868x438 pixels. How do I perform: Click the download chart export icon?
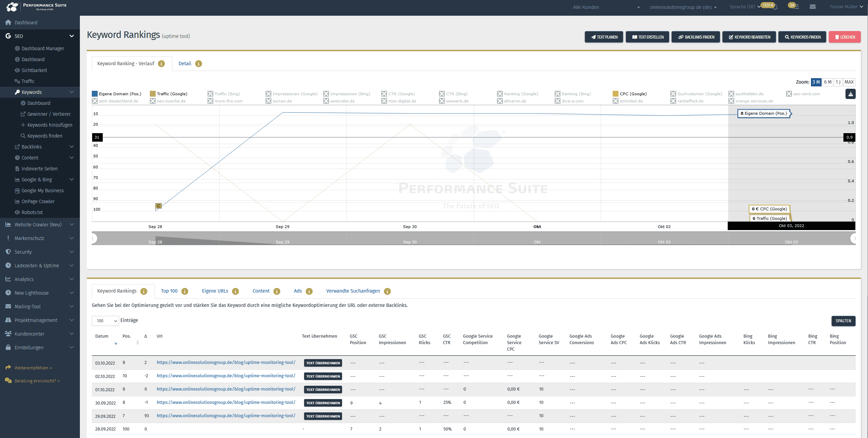[x=850, y=94]
